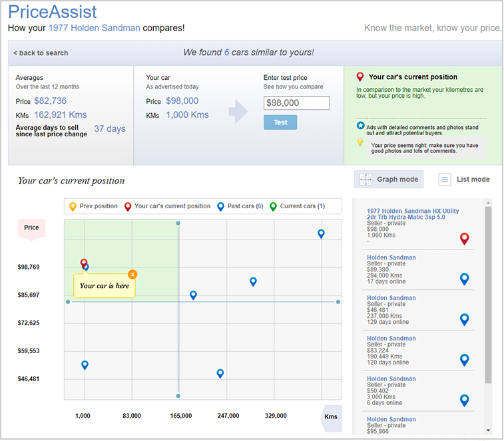Select the blue pin near $85,697 line
The width and height of the screenshot is (504, 441).
[193, 295]
